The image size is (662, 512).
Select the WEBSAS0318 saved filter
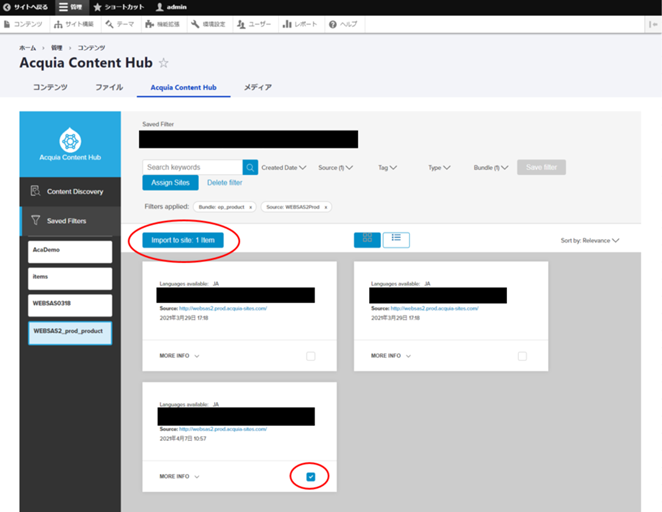(70, 305)
